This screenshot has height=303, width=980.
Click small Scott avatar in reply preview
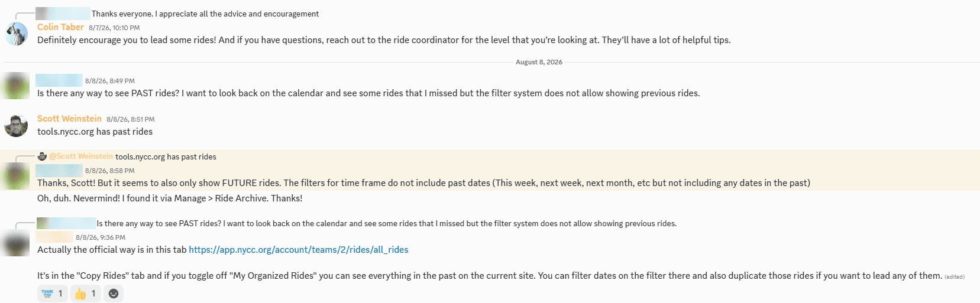pos(42,157)
